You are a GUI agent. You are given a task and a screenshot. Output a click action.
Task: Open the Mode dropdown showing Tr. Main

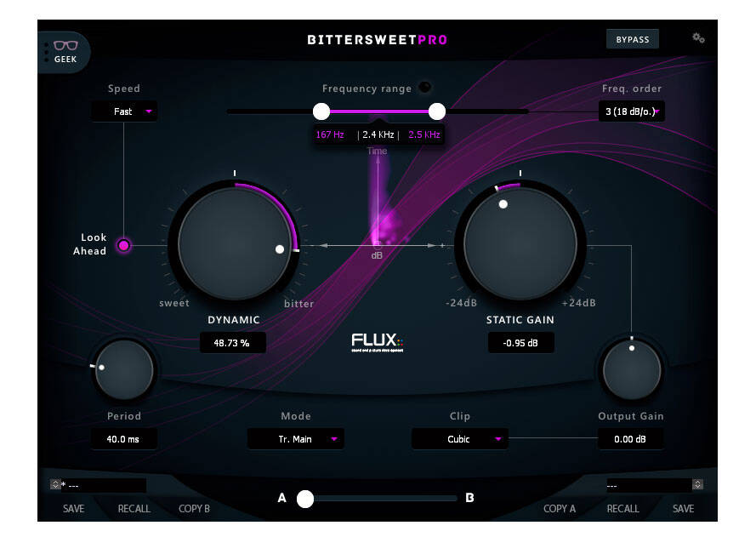click(296, 439)
